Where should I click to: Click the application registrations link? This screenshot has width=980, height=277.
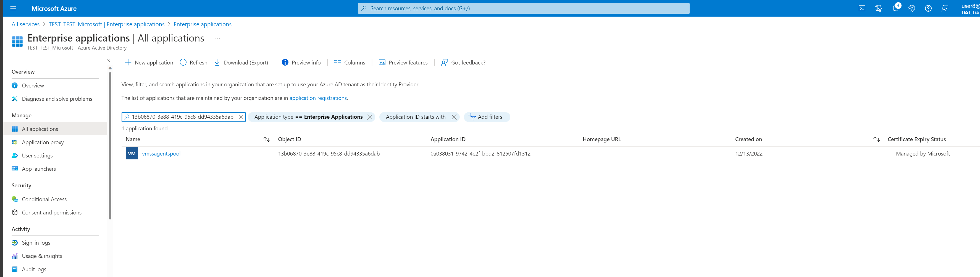click(318, 98)
